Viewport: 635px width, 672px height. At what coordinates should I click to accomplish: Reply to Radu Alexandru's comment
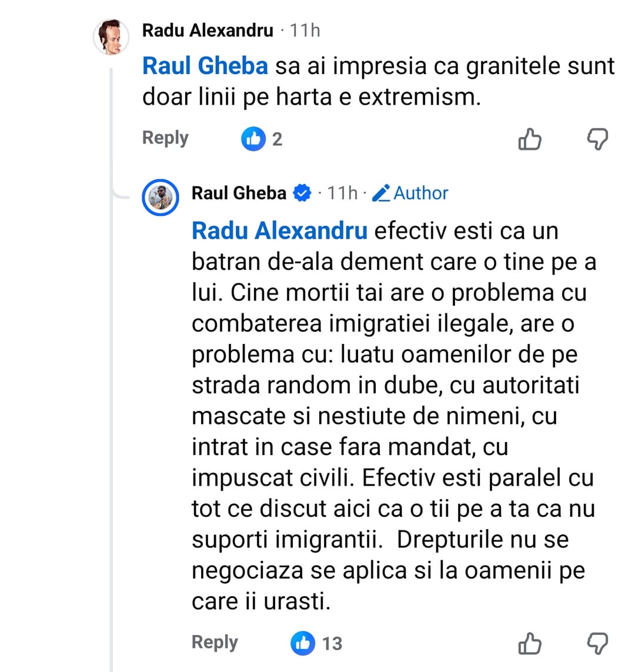(x=165, y=138)
